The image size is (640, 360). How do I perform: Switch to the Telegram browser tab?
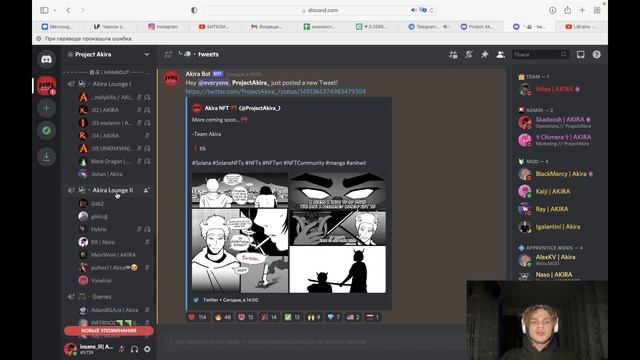(x=428, y=27)
